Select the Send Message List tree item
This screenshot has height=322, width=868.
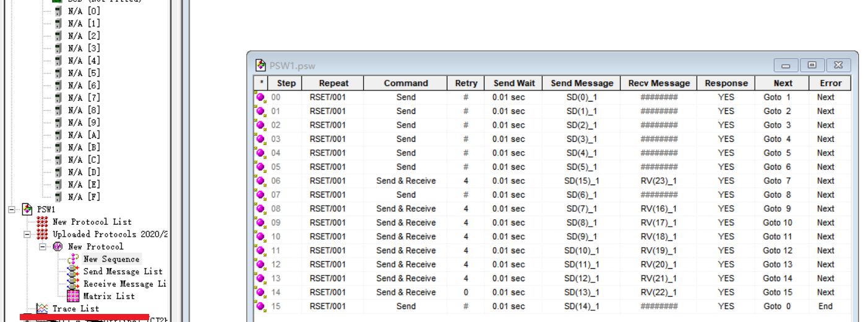pyautogui.click(x=122, y=271)
